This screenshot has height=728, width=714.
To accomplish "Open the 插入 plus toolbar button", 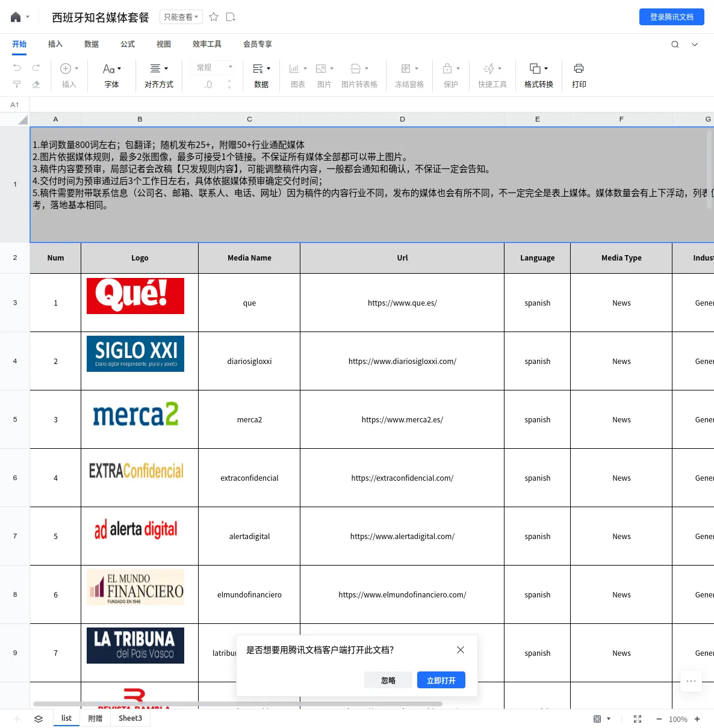I will 69,76.
